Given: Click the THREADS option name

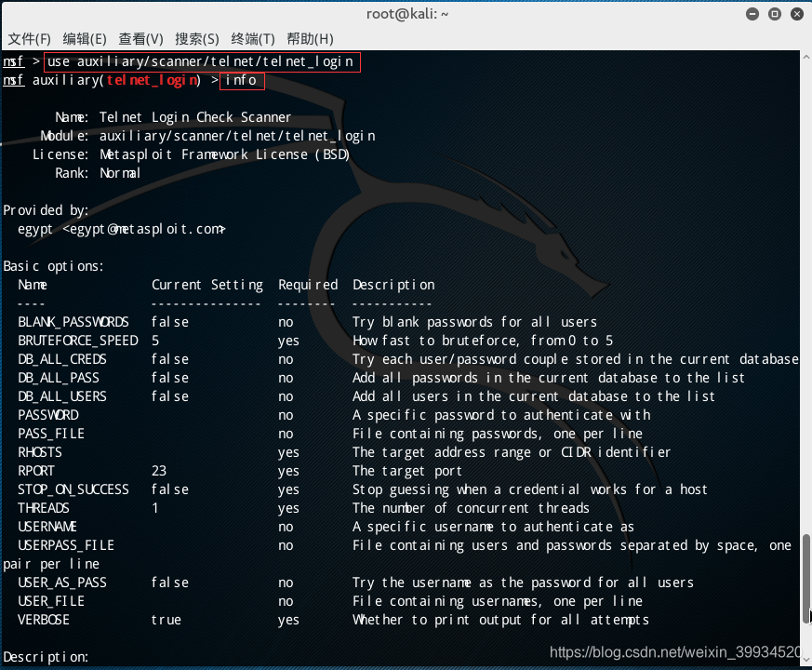Looking at the screenshot, I should (x=44, y=508).
